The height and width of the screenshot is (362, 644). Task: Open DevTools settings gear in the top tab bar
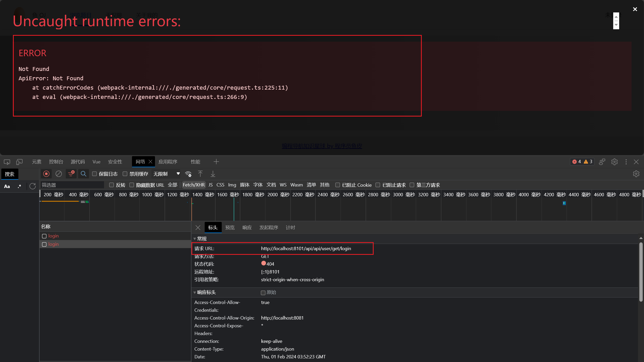[614, 162]
